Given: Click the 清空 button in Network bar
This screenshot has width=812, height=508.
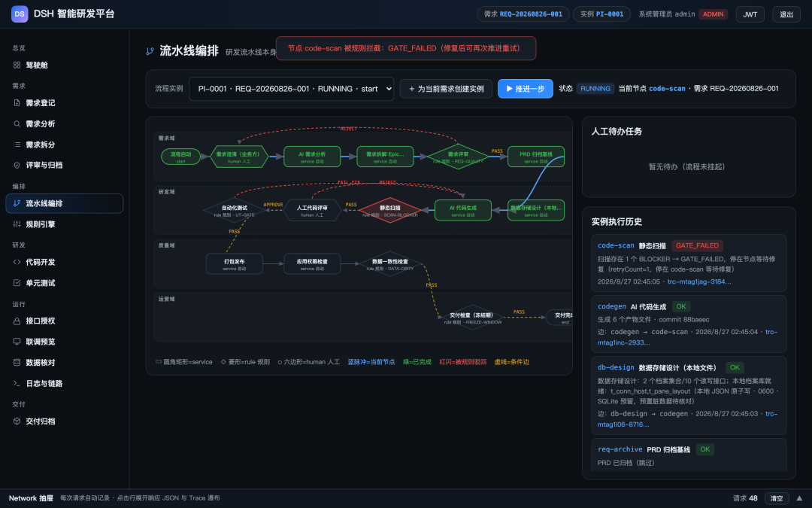Looking at the screenshot, I should click(777, 498).
